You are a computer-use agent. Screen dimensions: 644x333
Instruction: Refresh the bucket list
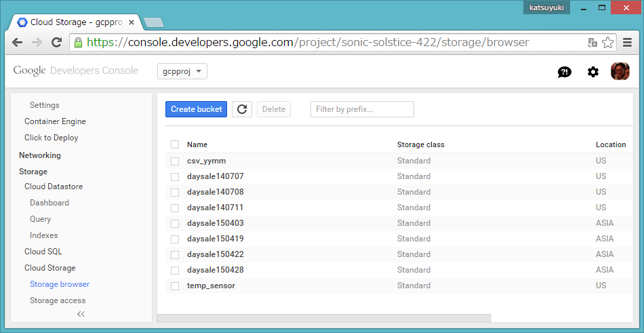[242, 109]
